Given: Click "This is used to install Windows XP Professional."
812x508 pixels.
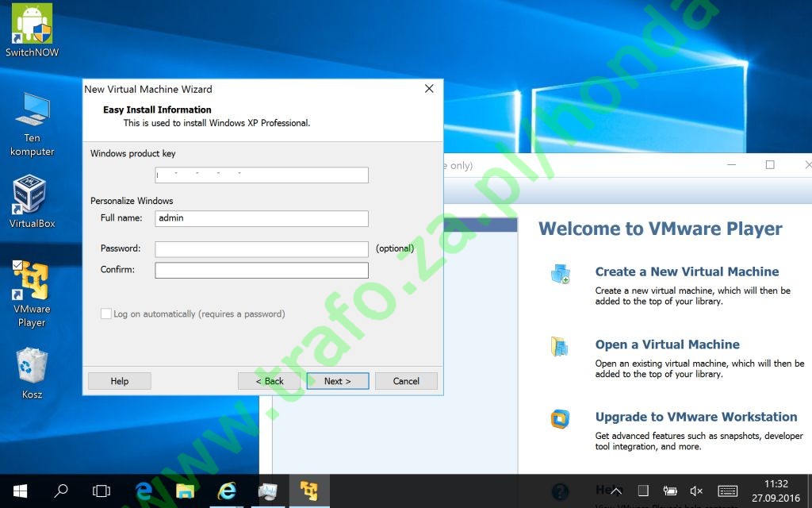Looking at the screenshot, I should (216, 123).
